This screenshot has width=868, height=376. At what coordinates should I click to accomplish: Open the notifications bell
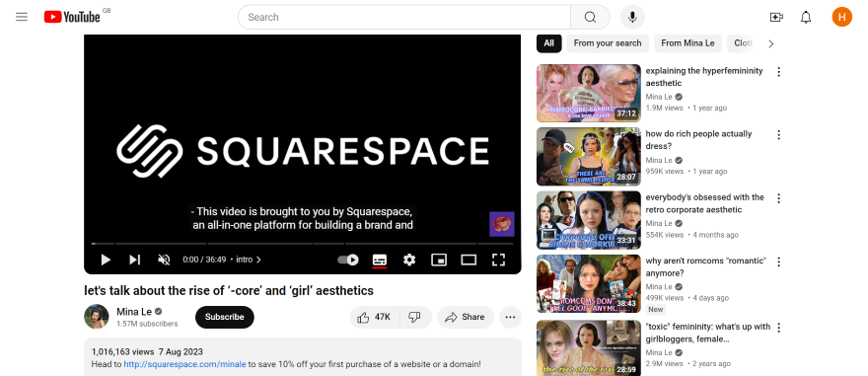pos(806,17)
